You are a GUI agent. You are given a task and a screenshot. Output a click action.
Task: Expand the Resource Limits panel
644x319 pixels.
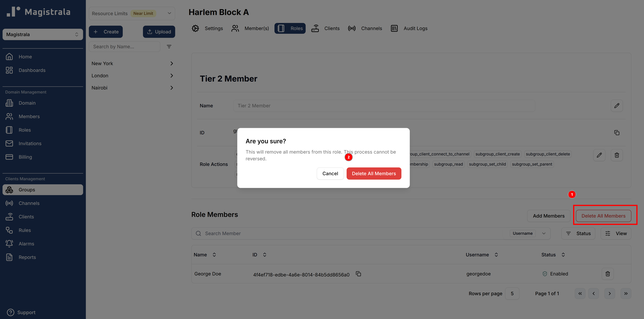tap(169, 13)
